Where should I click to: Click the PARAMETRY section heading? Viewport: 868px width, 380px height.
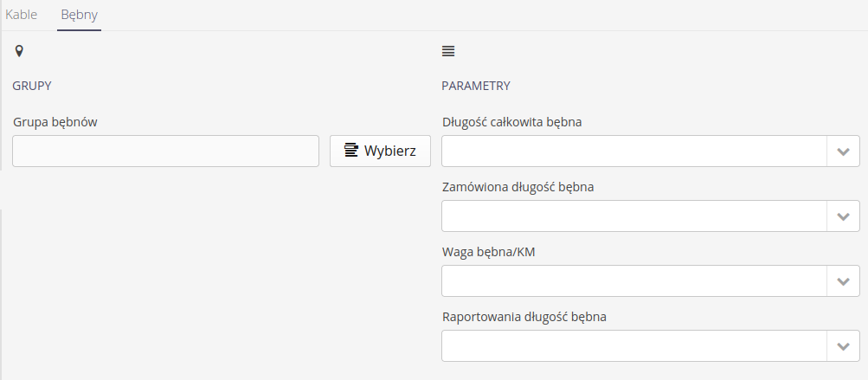[x=475, y=86]
